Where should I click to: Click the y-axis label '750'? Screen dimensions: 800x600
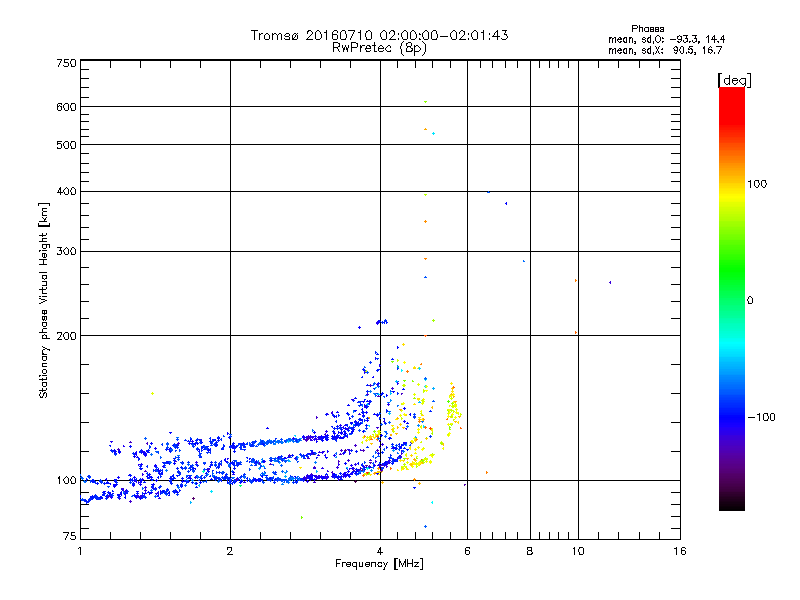(66, 63)
